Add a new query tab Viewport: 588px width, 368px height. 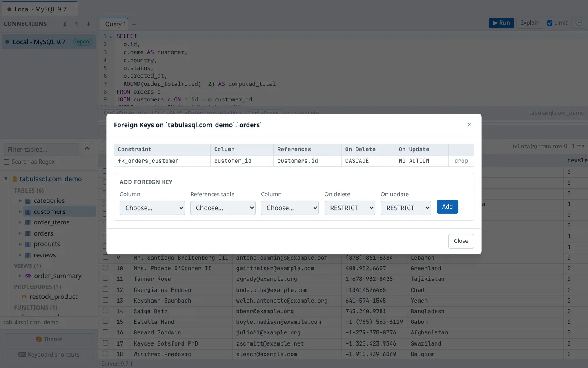coord(134,25)
